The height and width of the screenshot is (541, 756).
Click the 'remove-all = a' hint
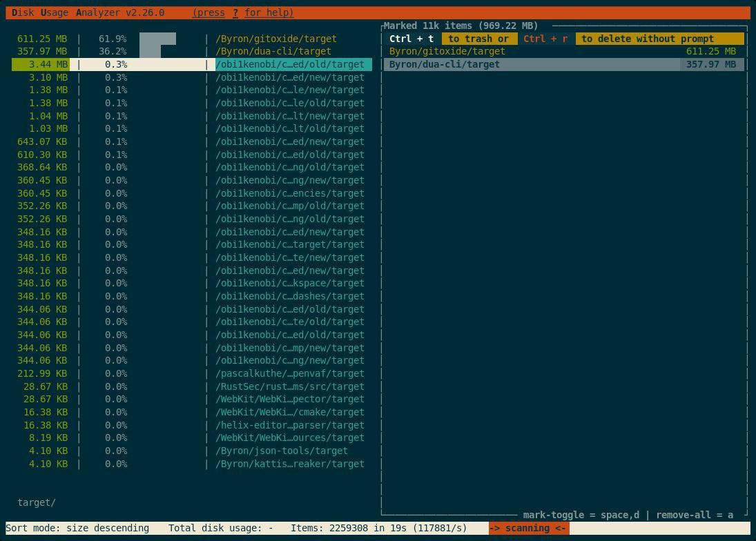tap(695, 515)
